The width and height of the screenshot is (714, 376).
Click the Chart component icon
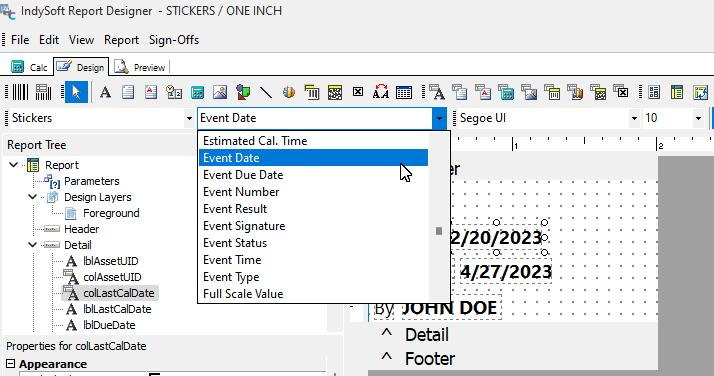tap(289, 92)
